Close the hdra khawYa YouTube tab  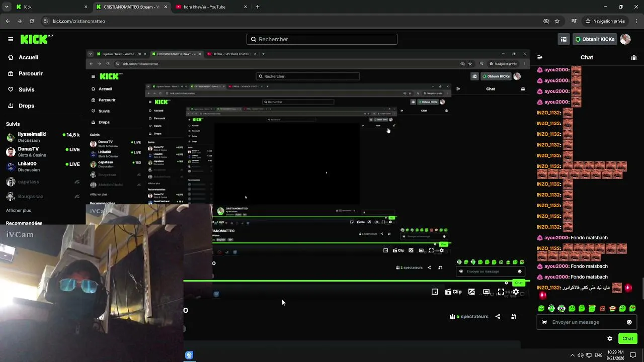(x=246, y=7)
